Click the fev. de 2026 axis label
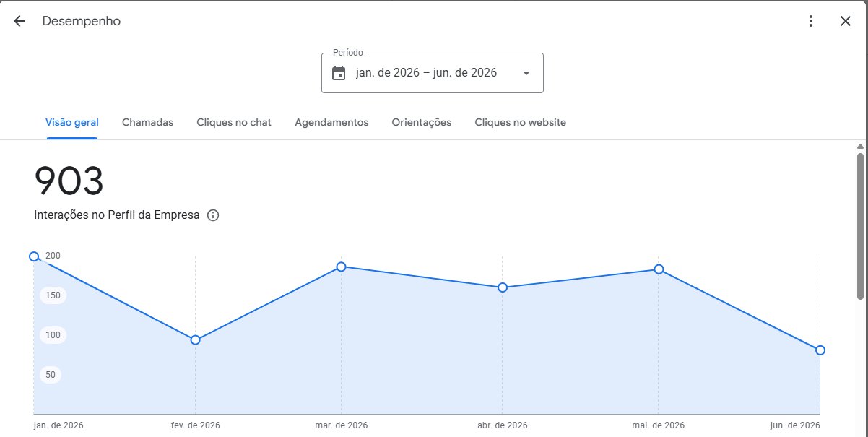868x437 pixels. tap(196, 425)
